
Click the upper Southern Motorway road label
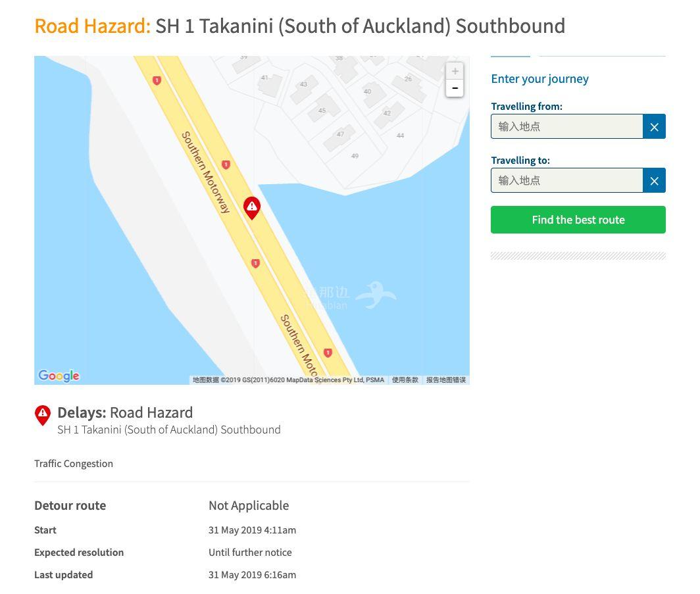pos(206,172)
